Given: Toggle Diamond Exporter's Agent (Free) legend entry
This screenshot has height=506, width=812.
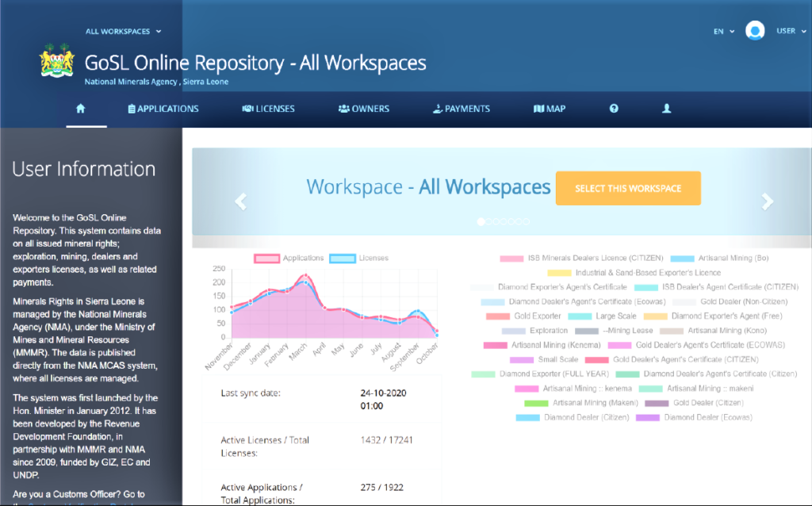Looking at the screenshot, I should click(x=713, y=316).
